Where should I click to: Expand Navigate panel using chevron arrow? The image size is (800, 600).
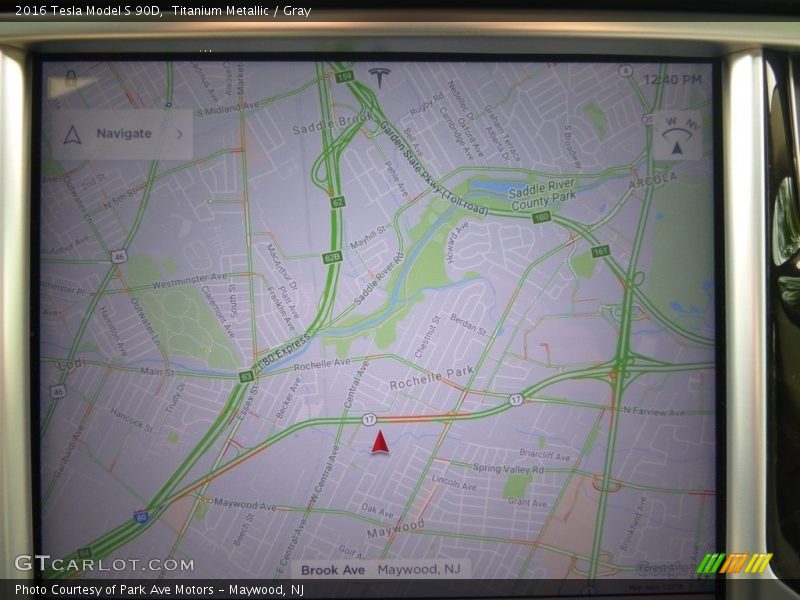coord(179,133)
